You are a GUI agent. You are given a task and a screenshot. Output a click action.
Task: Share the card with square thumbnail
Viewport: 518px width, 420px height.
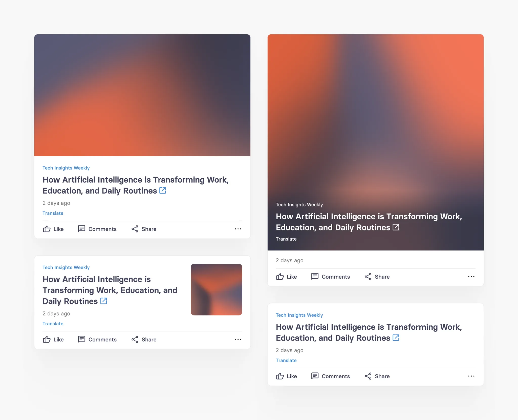144,340
